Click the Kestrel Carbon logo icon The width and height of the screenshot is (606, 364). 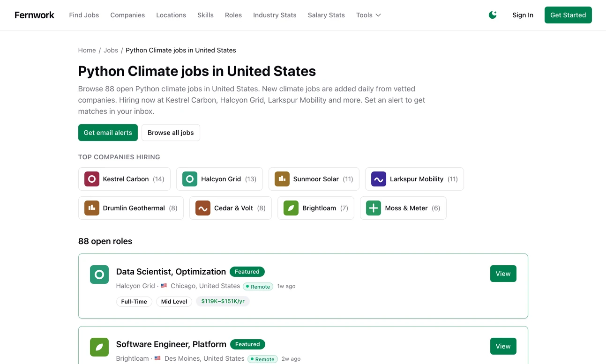(x=92, y=179)
